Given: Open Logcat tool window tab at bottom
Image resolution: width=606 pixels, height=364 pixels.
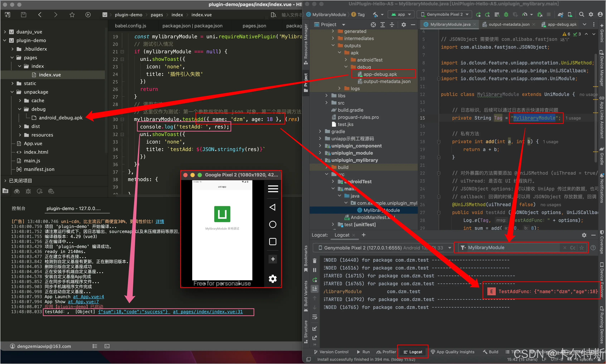Looking at the screenshot, I should 413,352.
